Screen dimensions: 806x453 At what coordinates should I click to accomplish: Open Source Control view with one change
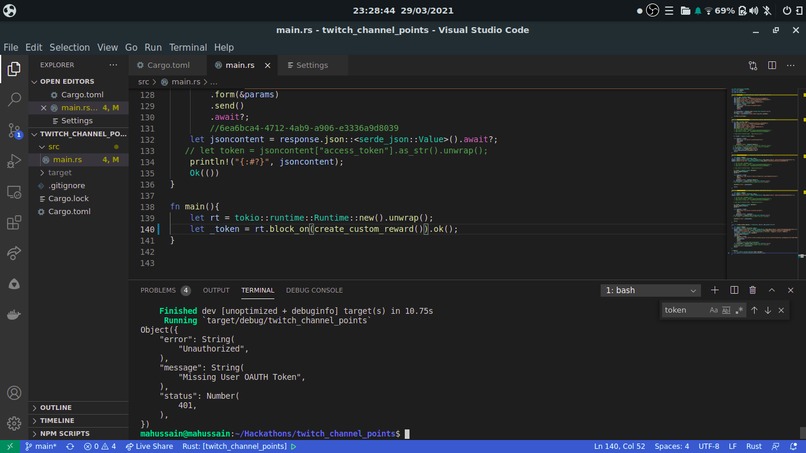14,130
